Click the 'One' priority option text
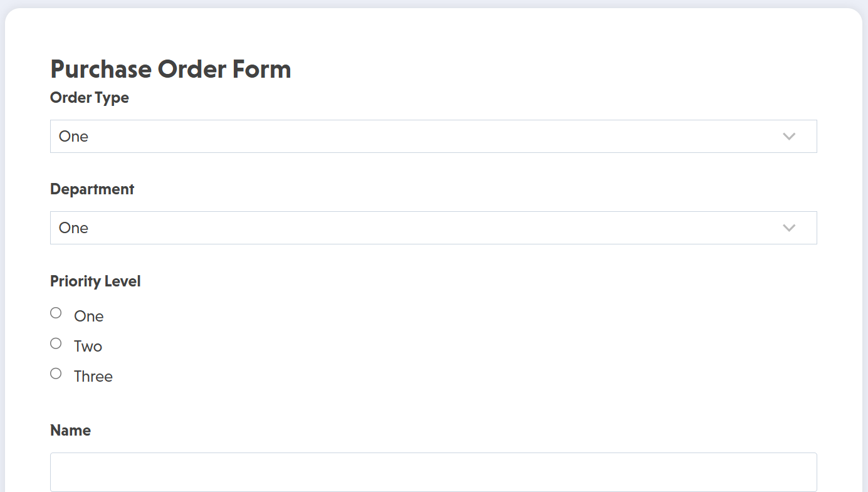The width and height of the screenshot is (868, 492). tap(88, 316)
